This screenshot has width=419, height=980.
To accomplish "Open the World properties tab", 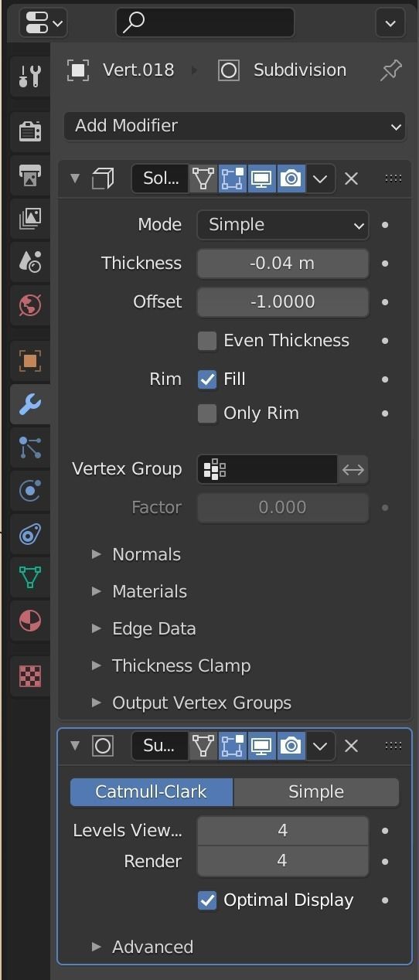I will 29,305.
